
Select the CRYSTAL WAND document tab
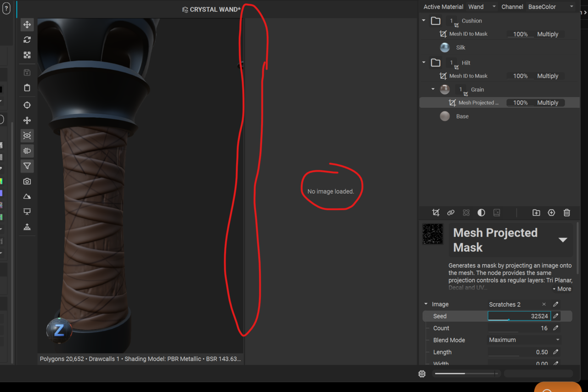point(211,9)
